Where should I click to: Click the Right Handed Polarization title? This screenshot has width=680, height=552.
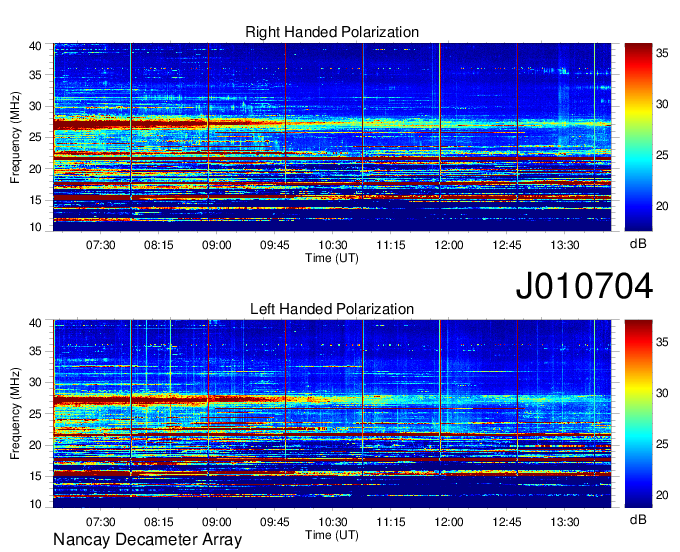[332, 32]
